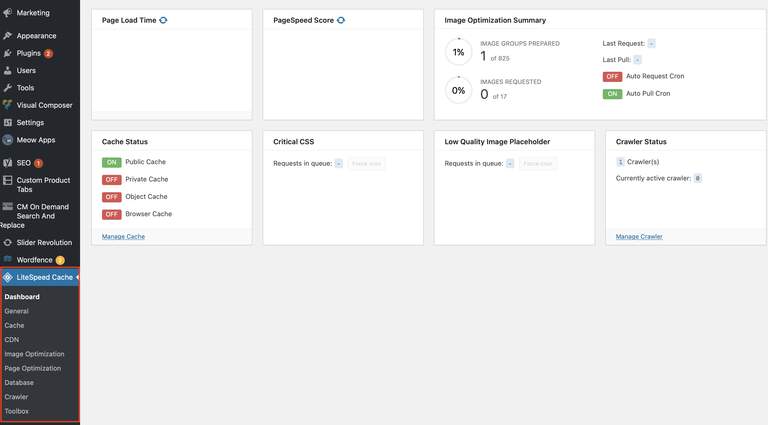Click the Wordfence shield icon

pyautogui.click(x=7, y=259)
